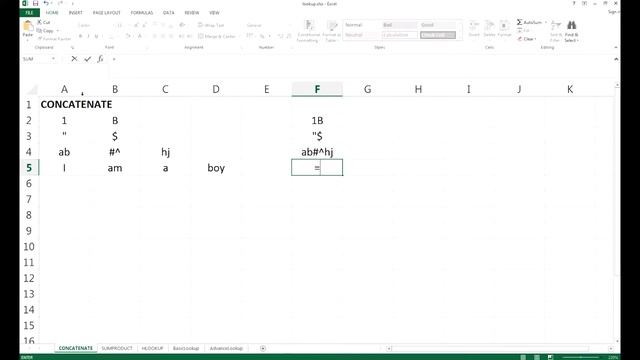Image resolution: width=640 pixels, height=360 pixels.
Task: Click the zoom slider in status bar
Action: tap(581, 357)
